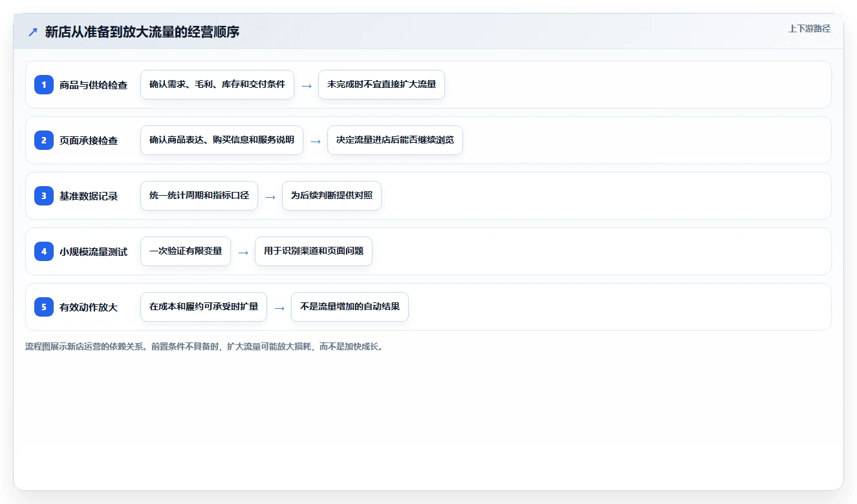Click the 决定流量进店后能否继续浏览 box
This screenshot has height=504, width=857.
(395, 140)
